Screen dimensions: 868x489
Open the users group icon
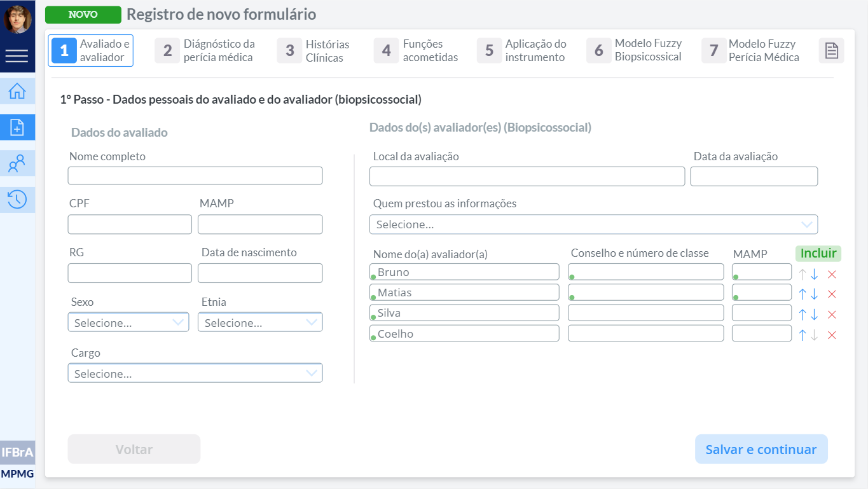(17, 163)
